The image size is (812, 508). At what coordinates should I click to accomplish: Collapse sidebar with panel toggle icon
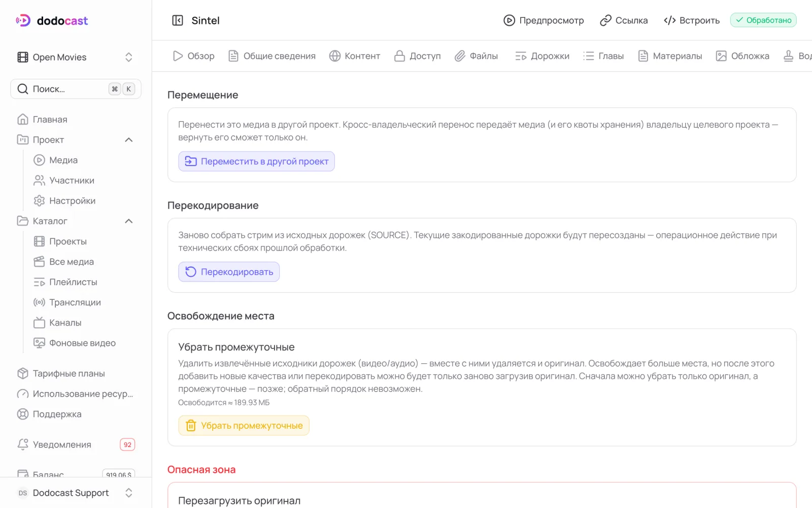tap(178, 20)
